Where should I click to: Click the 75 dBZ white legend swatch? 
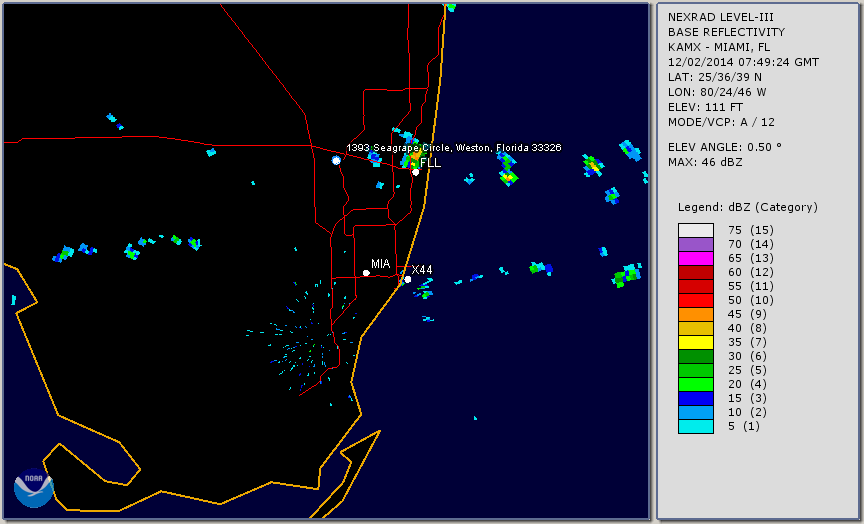point(696,230)
